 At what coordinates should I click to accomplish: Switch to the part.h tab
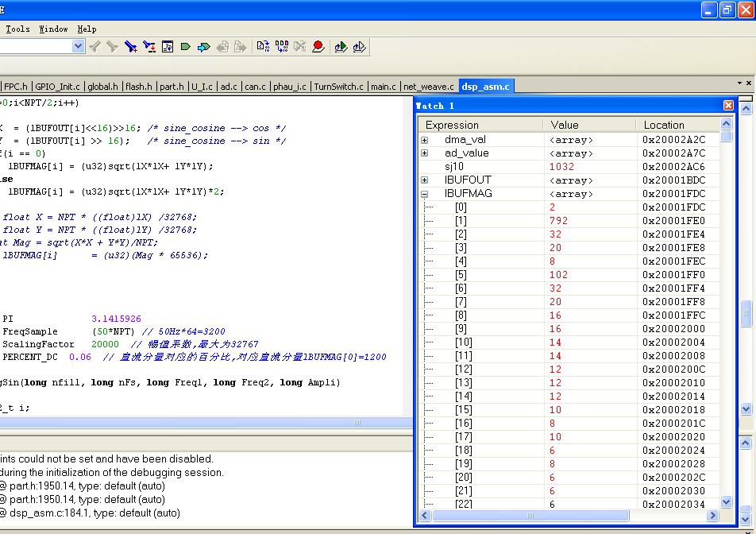coord(172,87)
